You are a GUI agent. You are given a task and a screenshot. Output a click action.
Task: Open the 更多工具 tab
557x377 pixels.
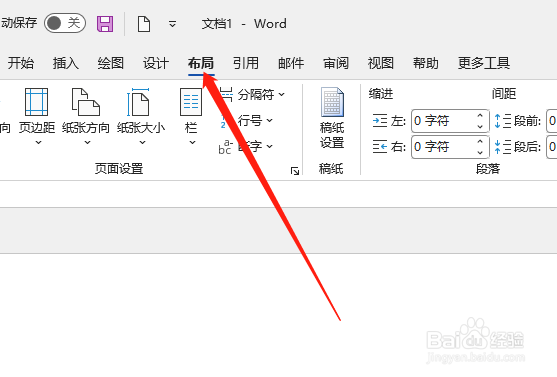[484, 63]
